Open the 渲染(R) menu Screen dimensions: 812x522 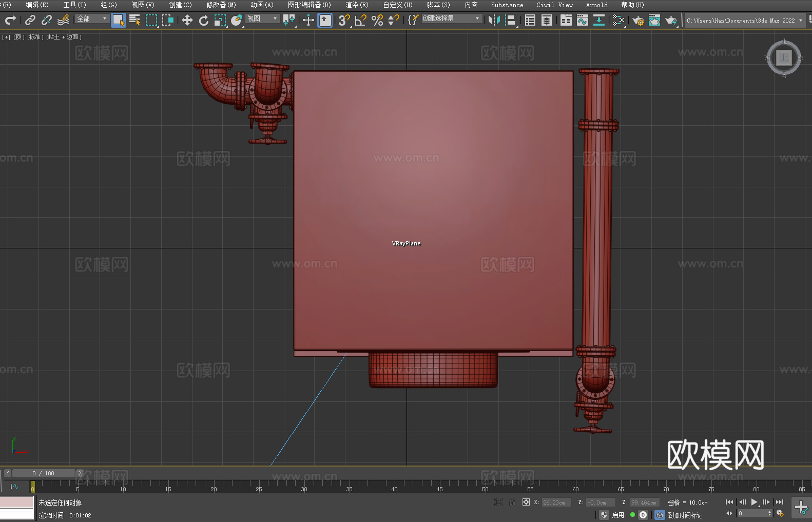click(357, 5)
